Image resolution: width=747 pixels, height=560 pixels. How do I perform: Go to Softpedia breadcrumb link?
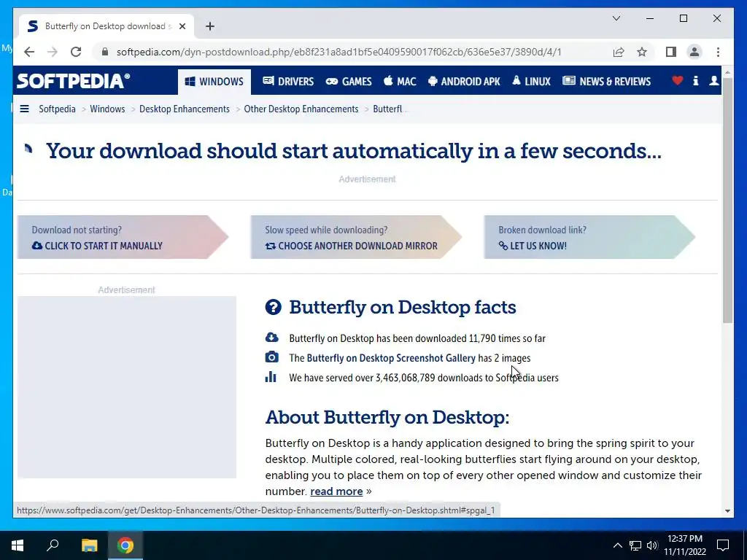[57, 109]
